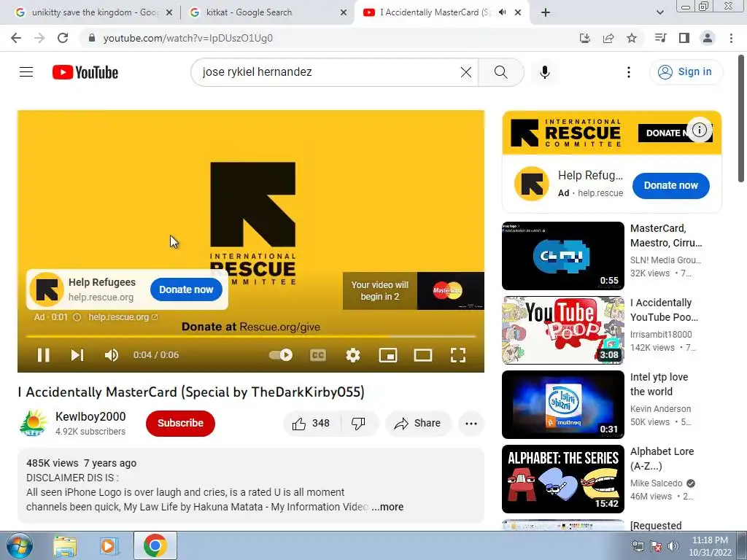The width and height of the screenshot is (747, 560).
Task: Open the Windows Start button
Action: (x=19, y=545)
